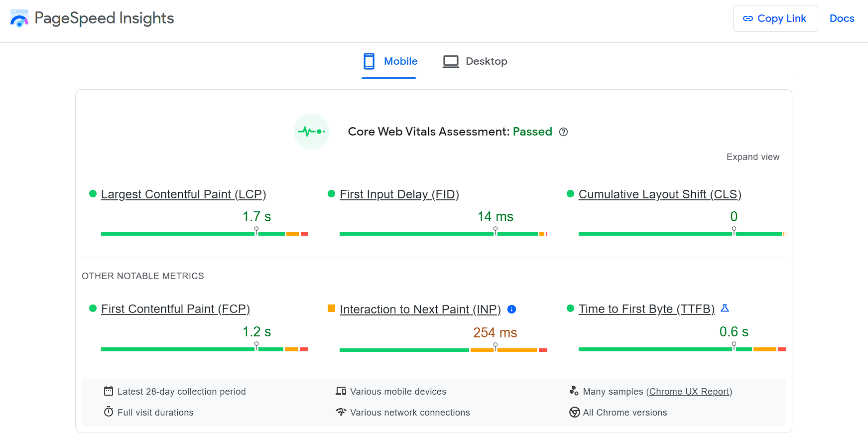Click the TTFB distribution bar
The width and height of the screenshot is (868, 446).
682,349
